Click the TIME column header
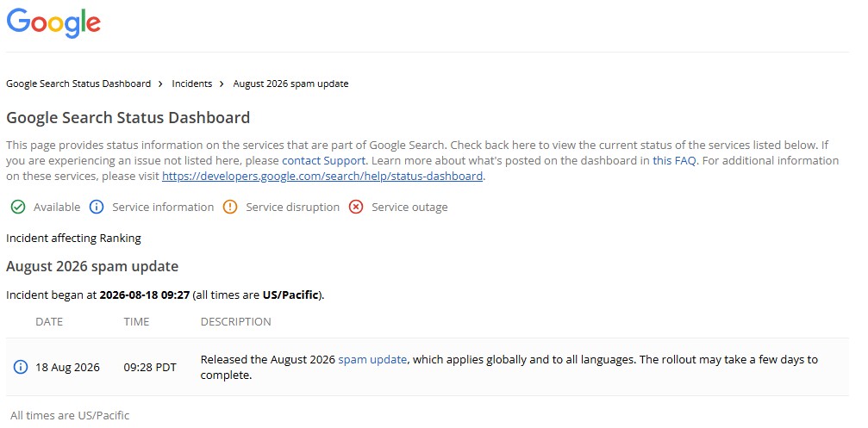The image size is (868, 428). pyautogui.click(x=137, y=322)
